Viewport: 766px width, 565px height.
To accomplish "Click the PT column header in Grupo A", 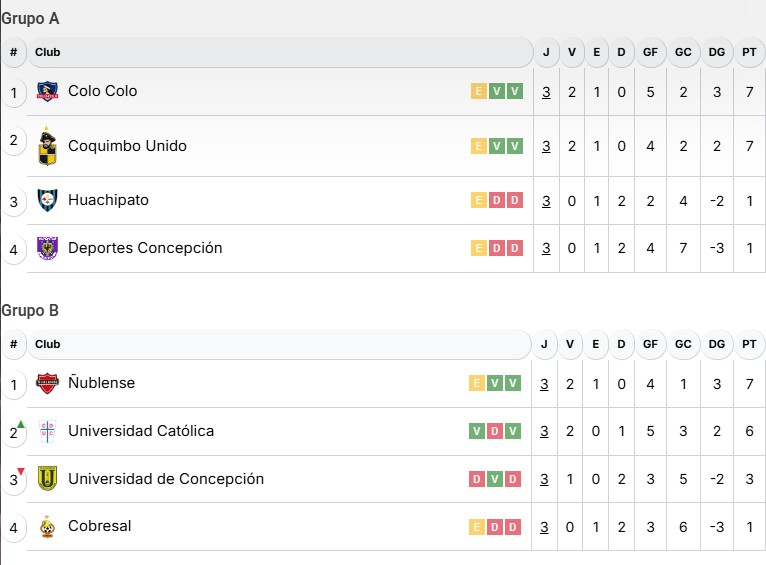I will pos(748,52).
